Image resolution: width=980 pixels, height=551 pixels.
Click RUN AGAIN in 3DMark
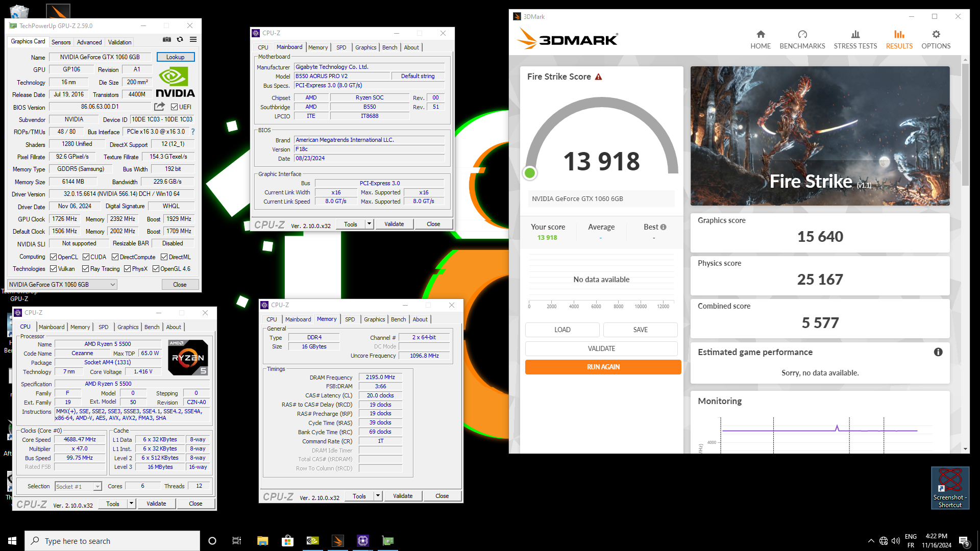coord(603,367)
